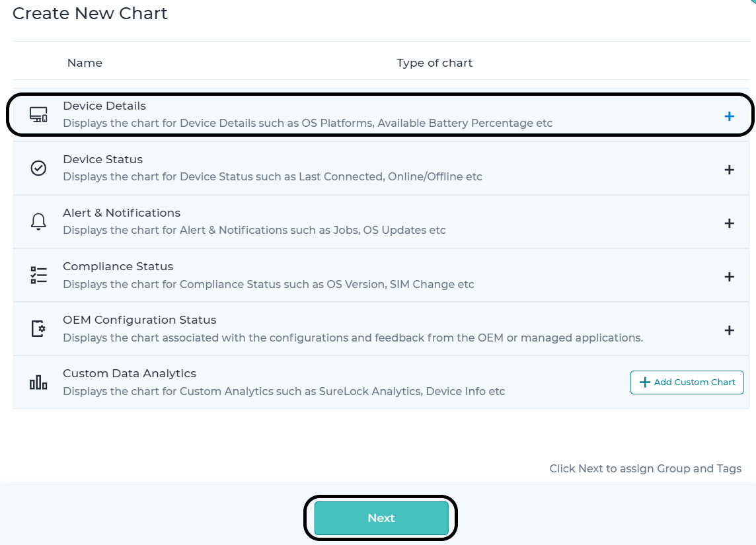
Task: Click the Add Custom Chart button
Action: pyautogui.click(x=687, y=382)
